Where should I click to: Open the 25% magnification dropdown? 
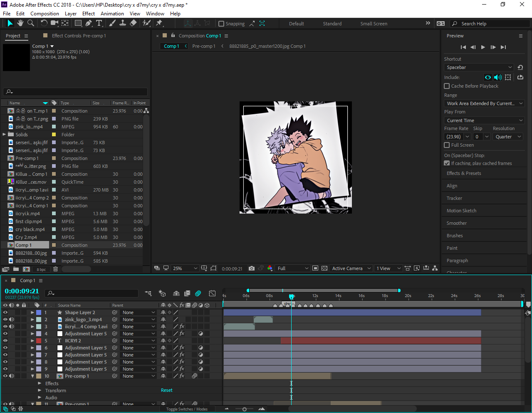pos(185,268)
